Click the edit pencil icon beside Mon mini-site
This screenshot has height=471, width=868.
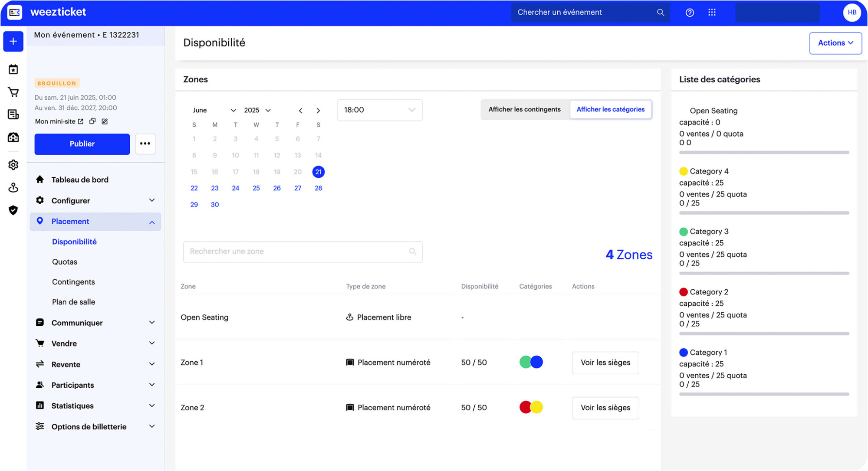pyautogui.click(x=105, y=121)
